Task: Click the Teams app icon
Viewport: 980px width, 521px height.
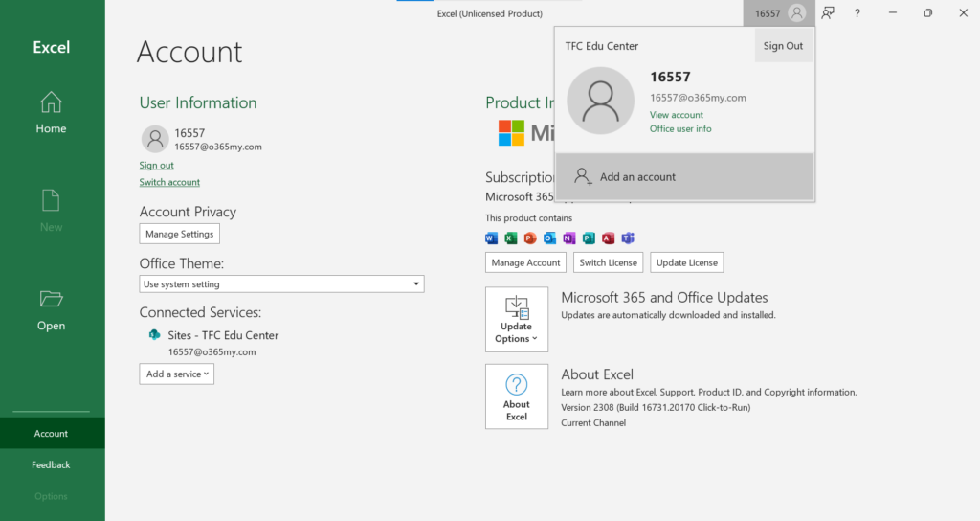Action: pyautogui.click(x=628, y=238)
